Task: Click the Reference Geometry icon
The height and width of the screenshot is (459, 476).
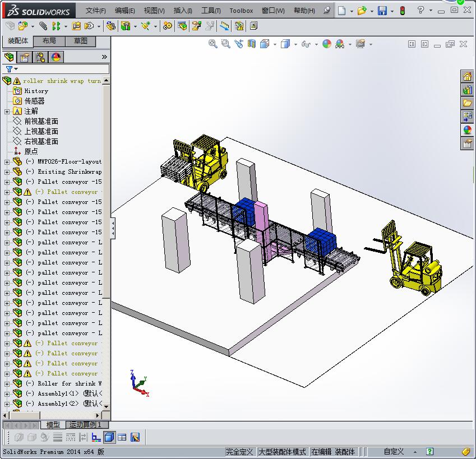Action: (146, 26)
